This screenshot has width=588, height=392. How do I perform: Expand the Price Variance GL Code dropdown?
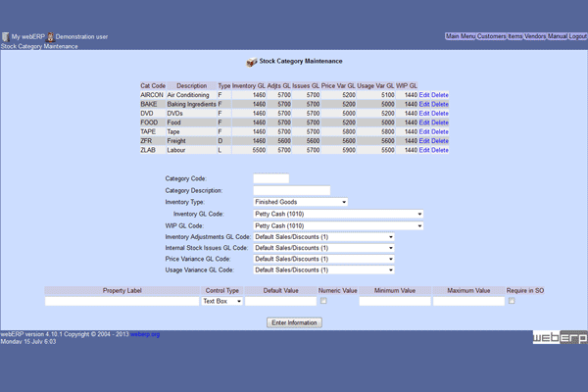tap(323, 259)
